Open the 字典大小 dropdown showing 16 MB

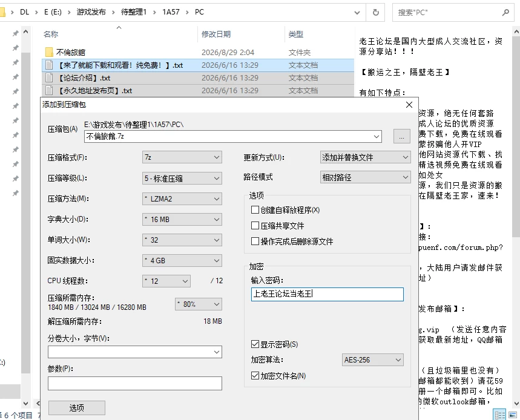tap(182, 220)
